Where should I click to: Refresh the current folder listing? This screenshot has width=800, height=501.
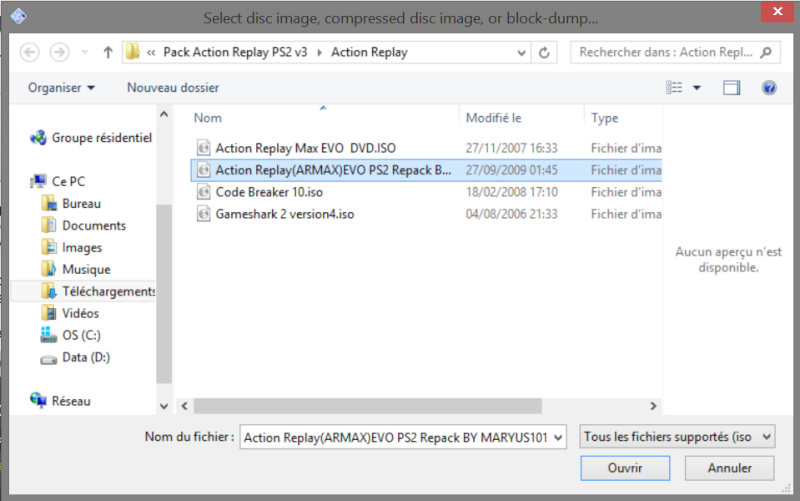[545, 52]
